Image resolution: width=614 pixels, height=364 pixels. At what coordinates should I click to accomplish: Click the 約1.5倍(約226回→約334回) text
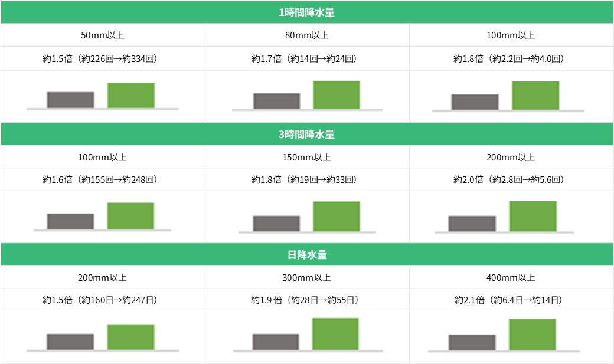(x=100, y=59)
